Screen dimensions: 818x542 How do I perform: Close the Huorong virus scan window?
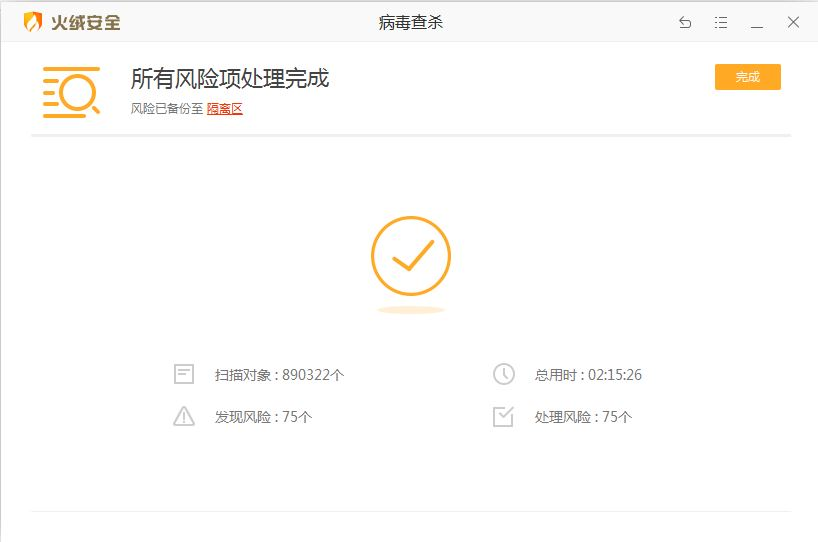793,22
